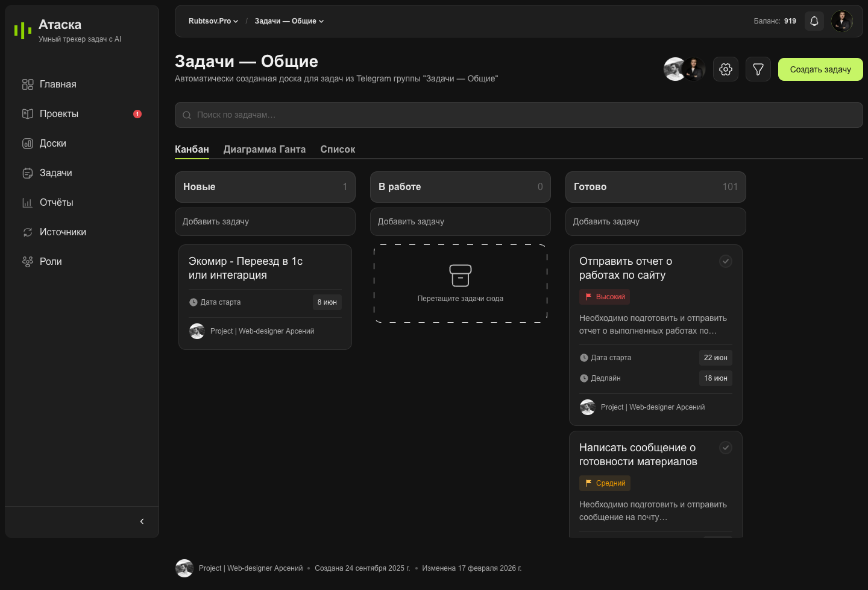The width and height of the screenshot is (868, 590).
Task: Open Проекты in the sidebar
Action: pyautogui.click(x=82, y=114)
